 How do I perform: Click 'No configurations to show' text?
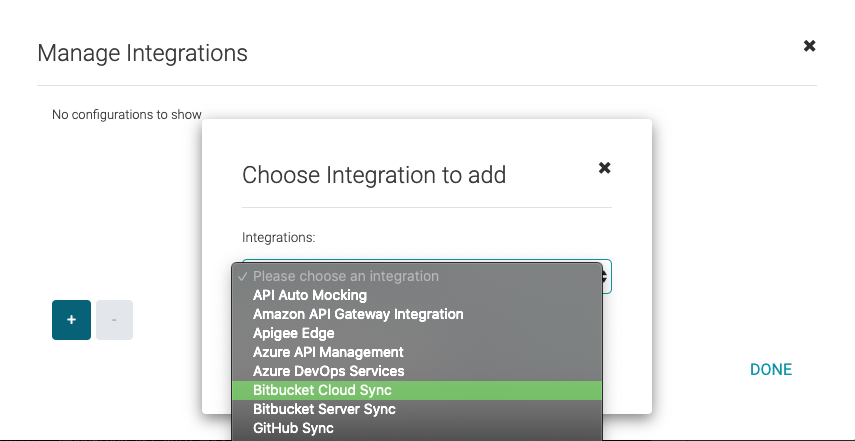[x=127, y=115]
